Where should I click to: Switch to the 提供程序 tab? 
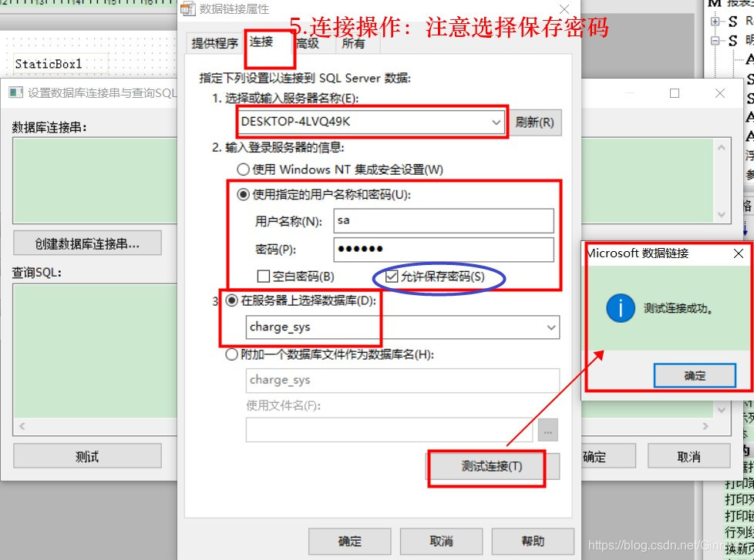click(x=214, y=43)
